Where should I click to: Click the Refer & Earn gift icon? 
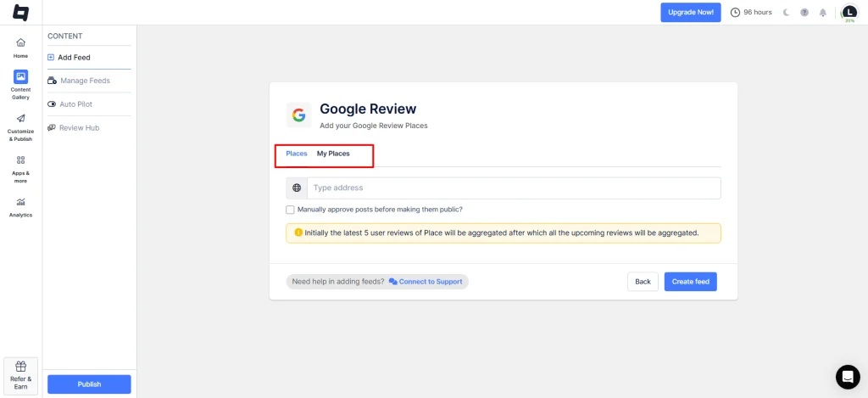(x=20, y=367)
